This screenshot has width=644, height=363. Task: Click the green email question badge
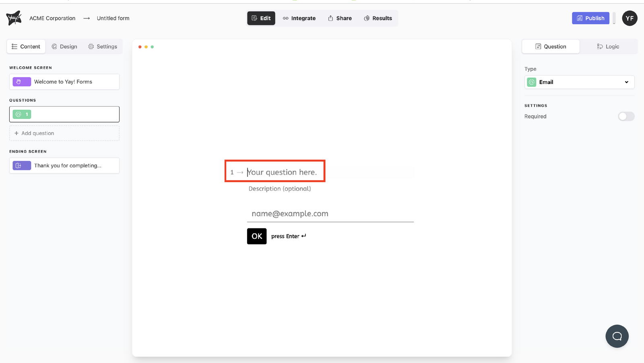(x=22, y=114)
